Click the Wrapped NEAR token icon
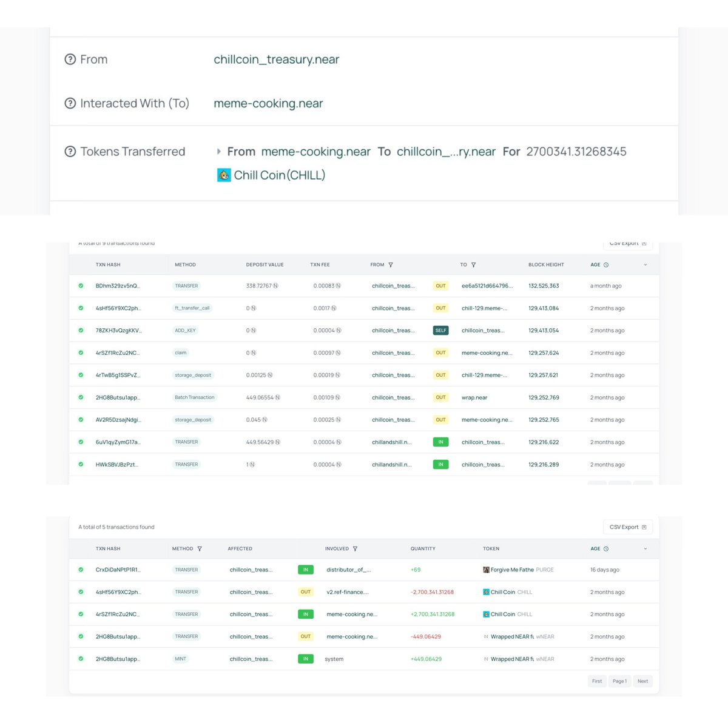 (485, 636)
